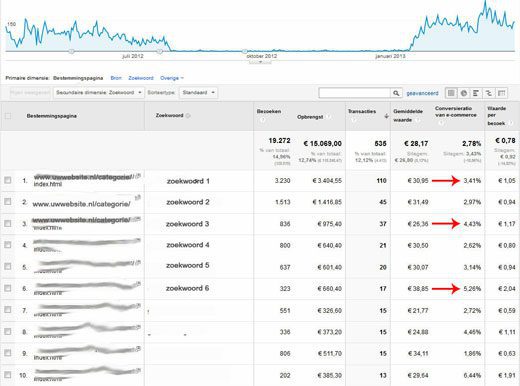Screen dimensions: 520x386
Task: Click the '€ 3.404,55' revenue value
Action: [x=327, y=181]
